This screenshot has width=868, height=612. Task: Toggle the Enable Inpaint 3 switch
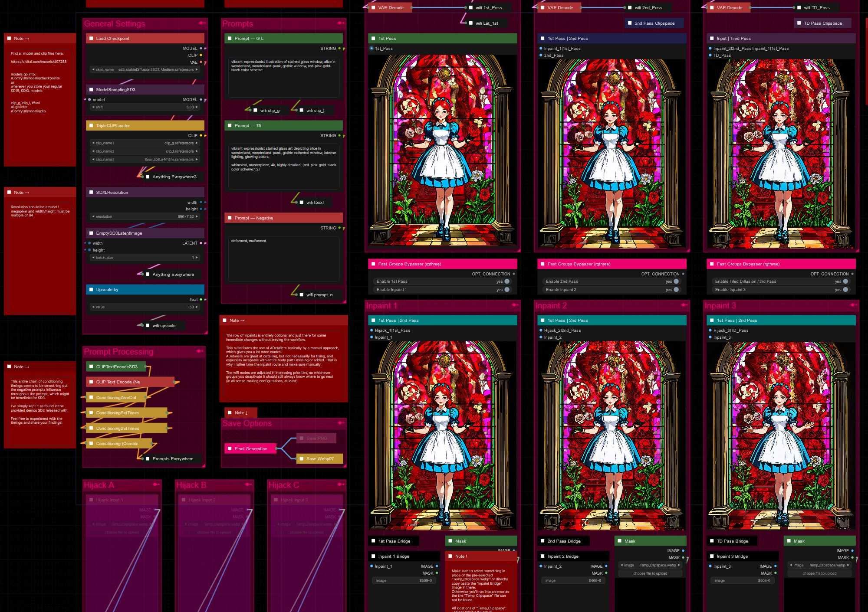pos(845,290)
